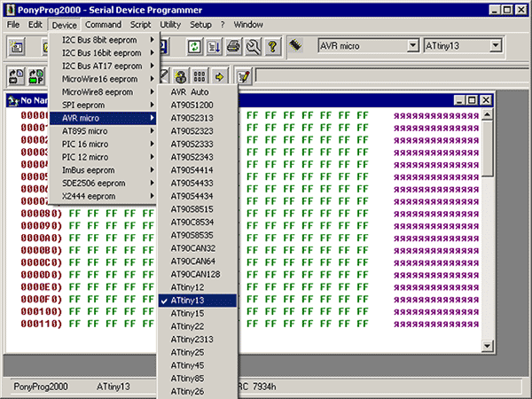This screenshot has height=399, width=532.
Task: Expand PIC 16 micro submenu
Action: [103, 145]
